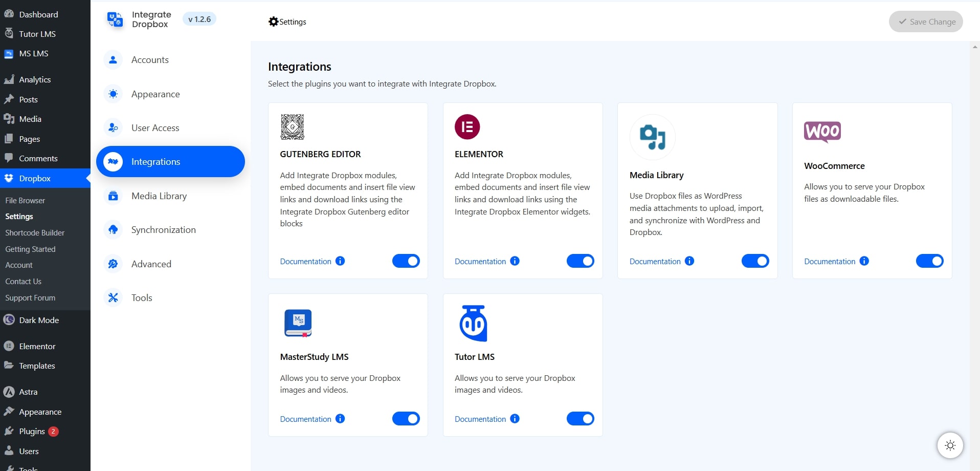Open the Tools settings tab
980x471 pixels.
(170, 297)
